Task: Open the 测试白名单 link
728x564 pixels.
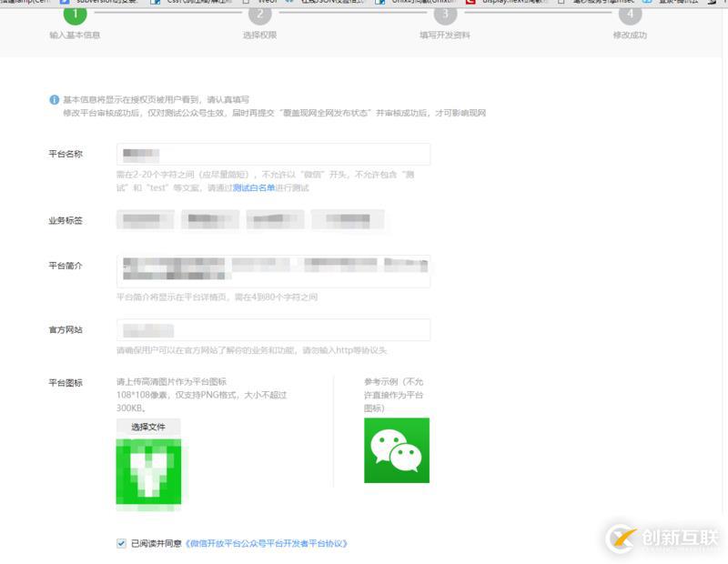Action: 252,188
